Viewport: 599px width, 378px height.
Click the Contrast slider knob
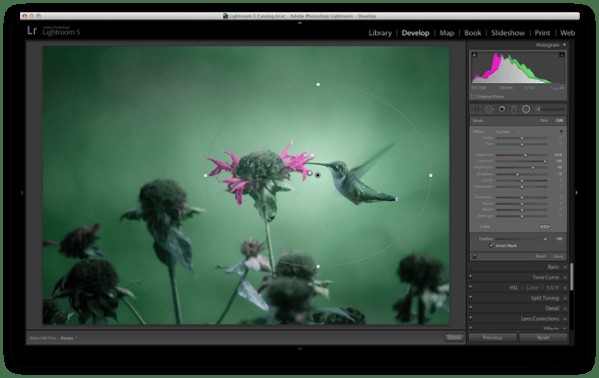[546, 161]
